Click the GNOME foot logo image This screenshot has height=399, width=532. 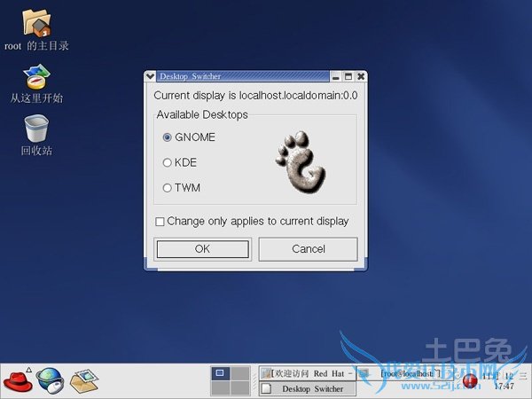point(301,162)
